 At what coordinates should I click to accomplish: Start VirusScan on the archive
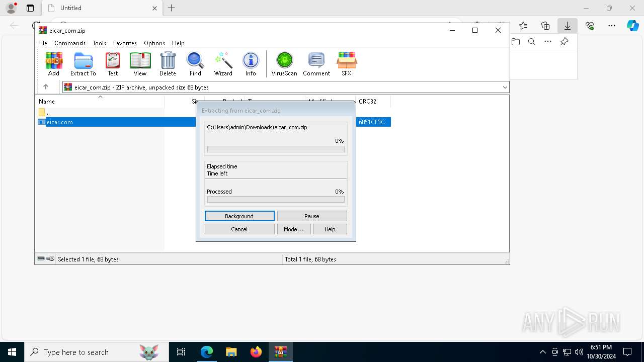click(x=284, y=64)
